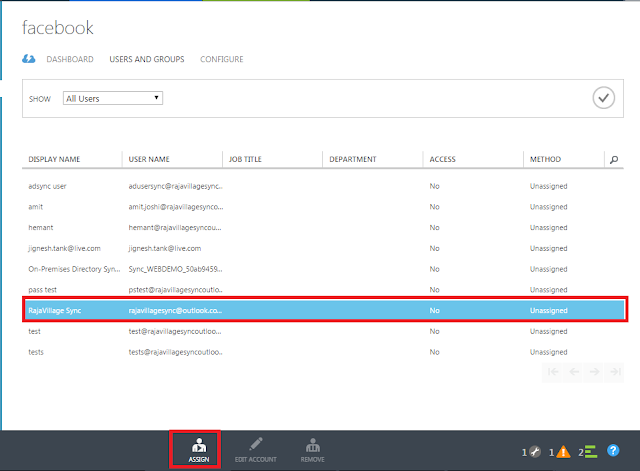Switch to the Dashboard tab
This screenshot has height=471, width=640.
click(x=70, y=59)
